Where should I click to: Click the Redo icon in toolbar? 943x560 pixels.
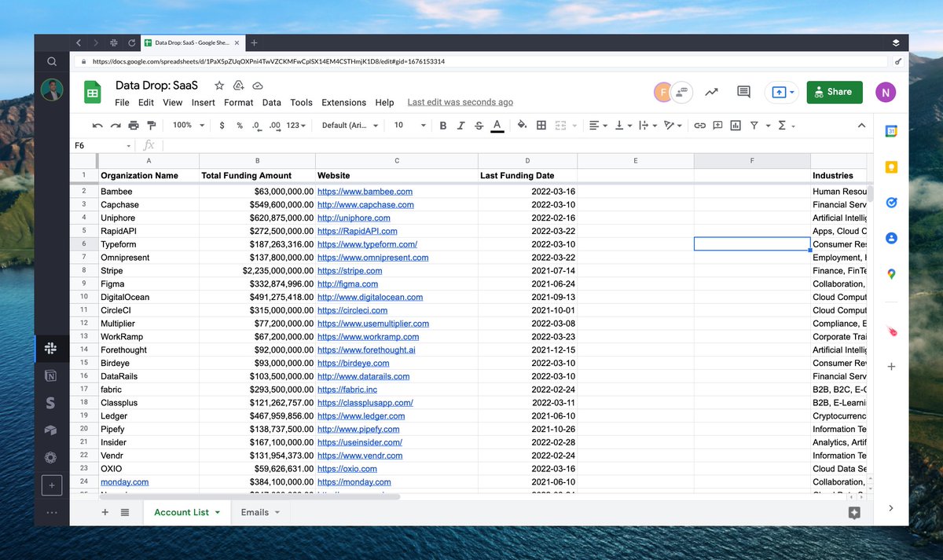point(116,126)
